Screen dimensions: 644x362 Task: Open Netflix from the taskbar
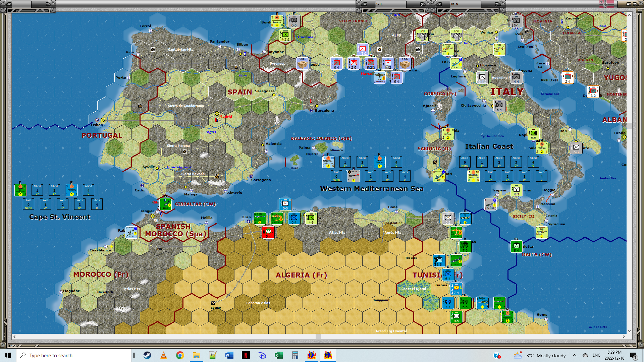click(x=246, y=355)
